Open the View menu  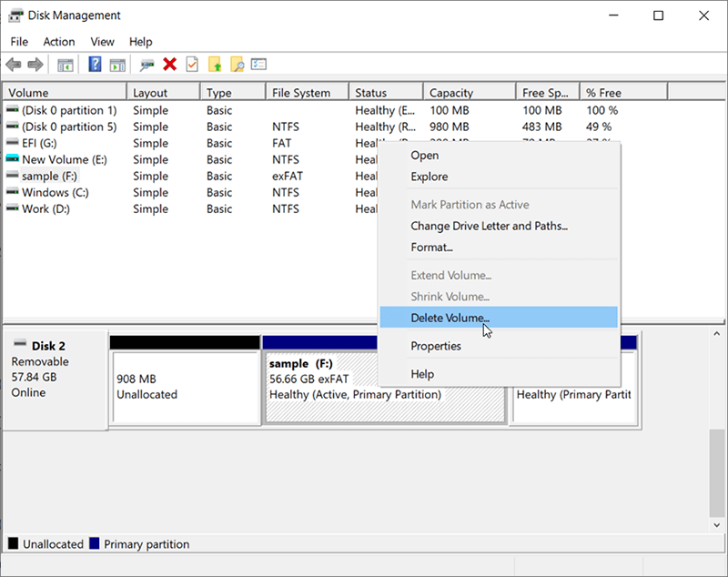click(102, 41)
